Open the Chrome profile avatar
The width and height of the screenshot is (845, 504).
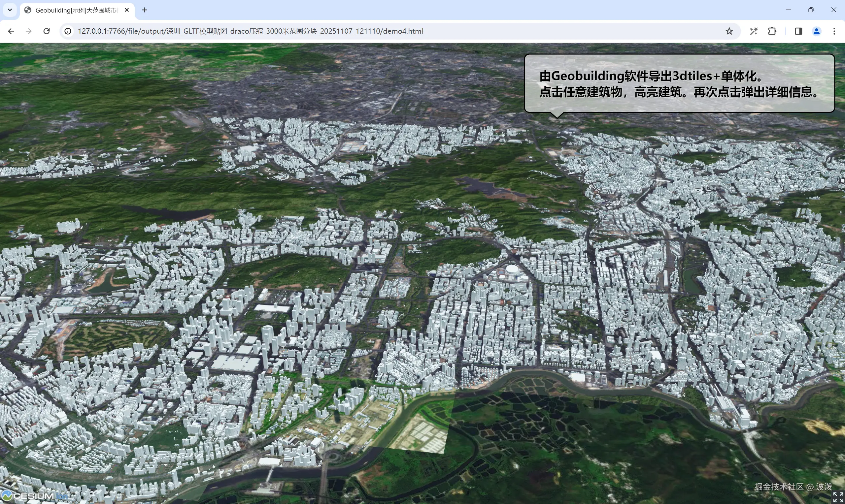click(817, 31)
